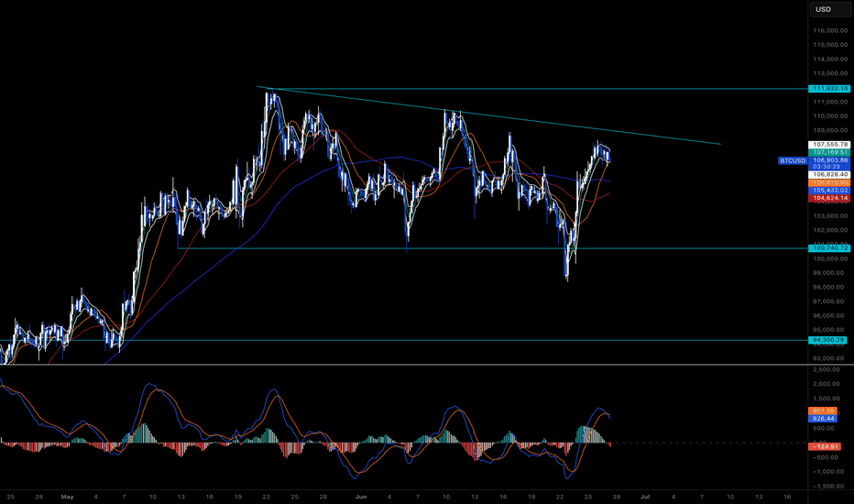
Task: Click the 116,000.00 price axis label
Action: (830, 30)
